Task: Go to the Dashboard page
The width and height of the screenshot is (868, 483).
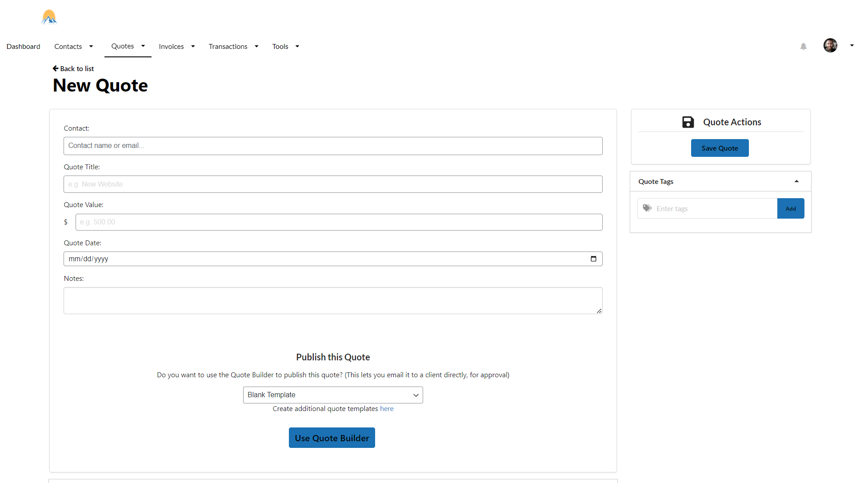Action: tap(23, 47)
